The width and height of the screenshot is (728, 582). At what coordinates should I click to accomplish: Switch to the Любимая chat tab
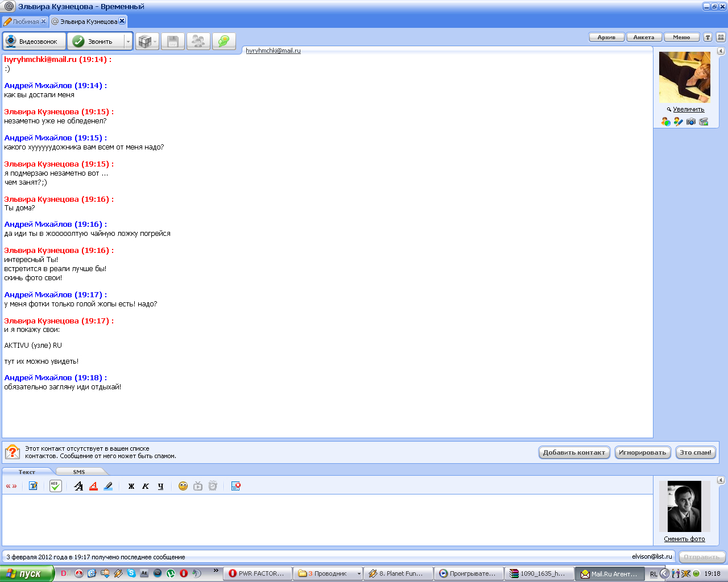tap(26, 22)
